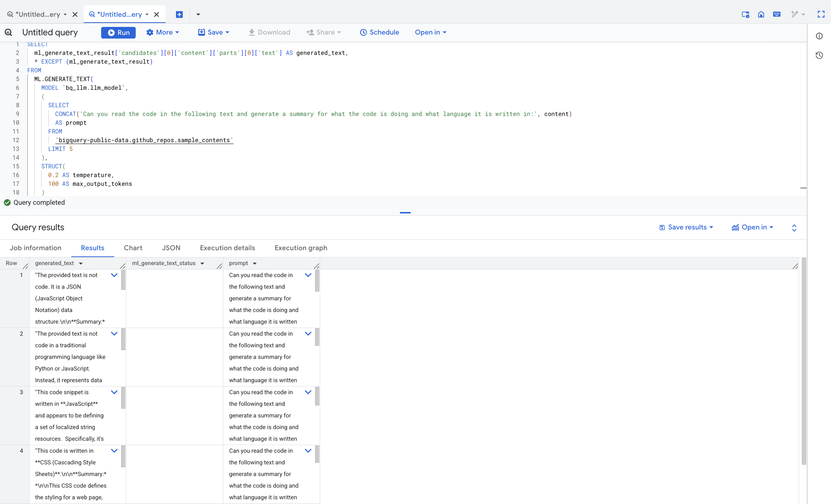Run the query
Screen dimensions: 831x504
(118, 32)
